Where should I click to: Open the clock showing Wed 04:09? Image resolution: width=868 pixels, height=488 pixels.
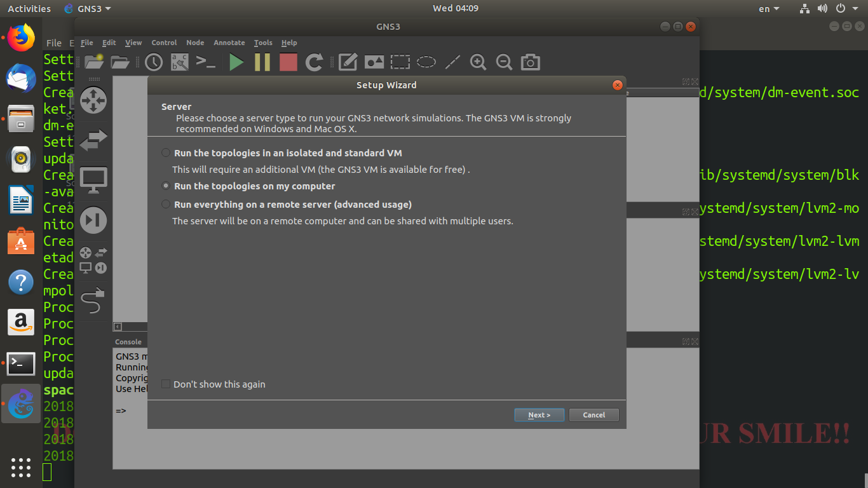pyautogui.click(x=456, y=8)
